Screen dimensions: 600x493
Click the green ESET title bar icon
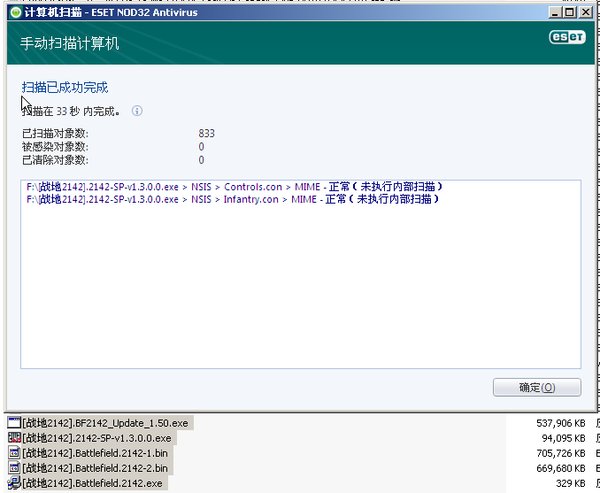(16, 12)
